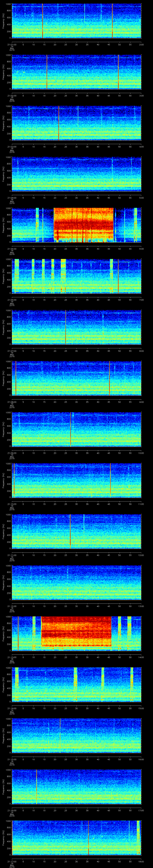This screenshot has width=153, height=868.
Task: Click the 21:04:00 start time label
Action: coord(12,198)
